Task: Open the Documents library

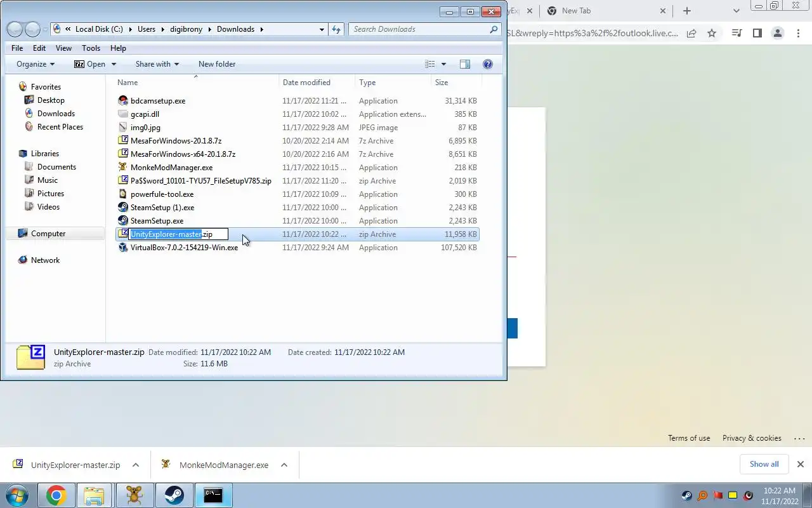Action: [x=56, y=167]
